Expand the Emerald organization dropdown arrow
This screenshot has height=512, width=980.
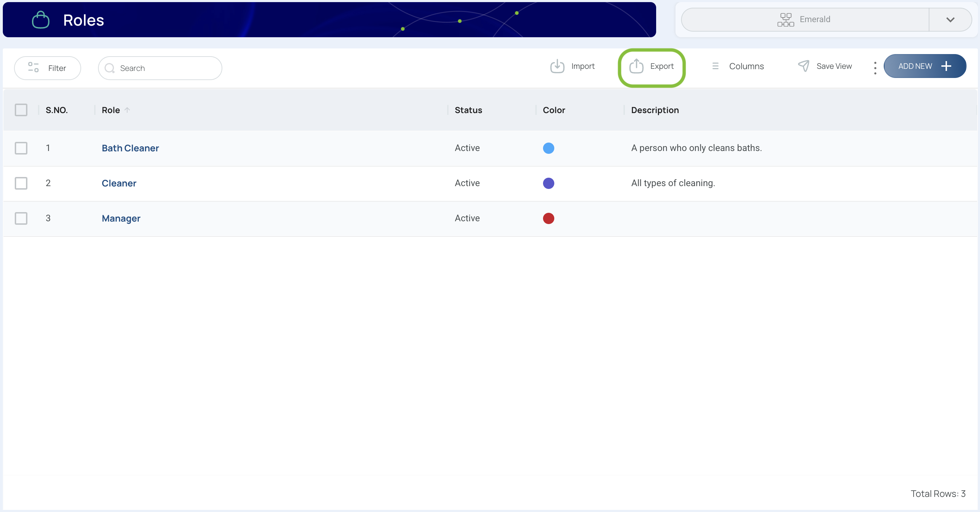pos(950,20)
